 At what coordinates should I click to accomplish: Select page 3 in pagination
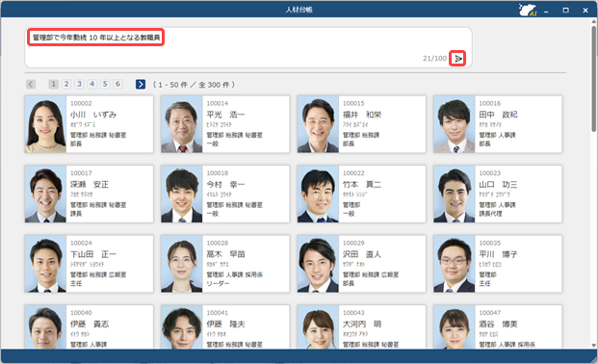79,84
